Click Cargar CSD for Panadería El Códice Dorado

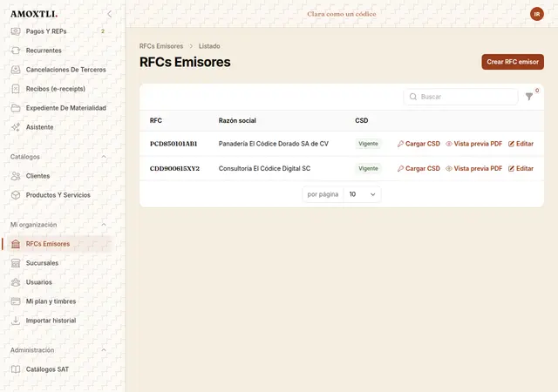point(418,144)
